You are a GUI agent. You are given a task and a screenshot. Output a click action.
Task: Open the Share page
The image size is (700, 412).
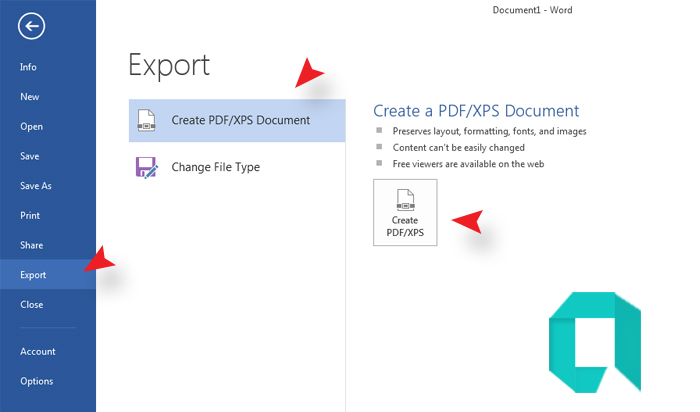pyautogui.click(x=31, y=245)
